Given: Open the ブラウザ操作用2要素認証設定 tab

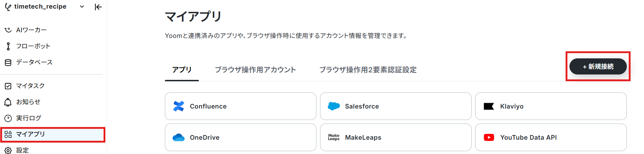Looking at the screenshot, I should [368, 70].
